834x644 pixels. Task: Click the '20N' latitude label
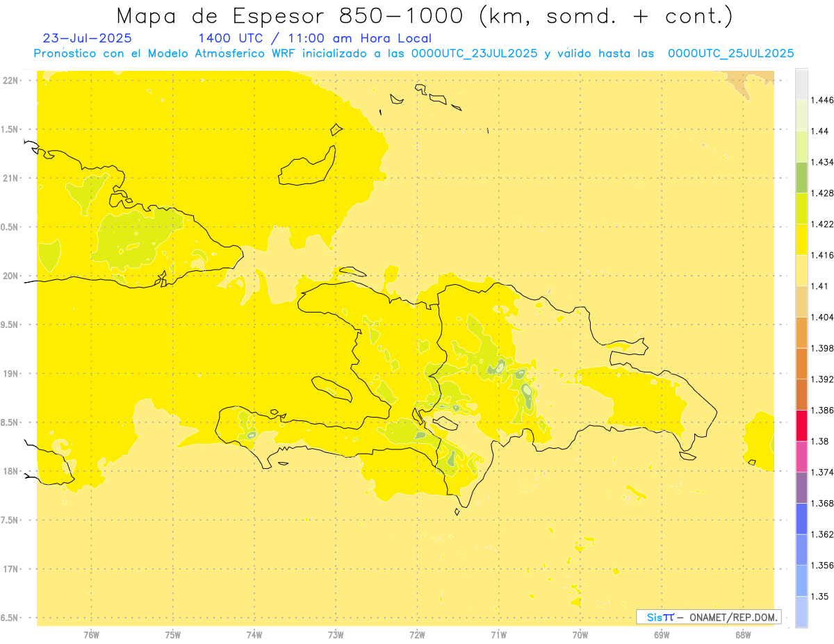pyautogui.click(x=10, y=276)
